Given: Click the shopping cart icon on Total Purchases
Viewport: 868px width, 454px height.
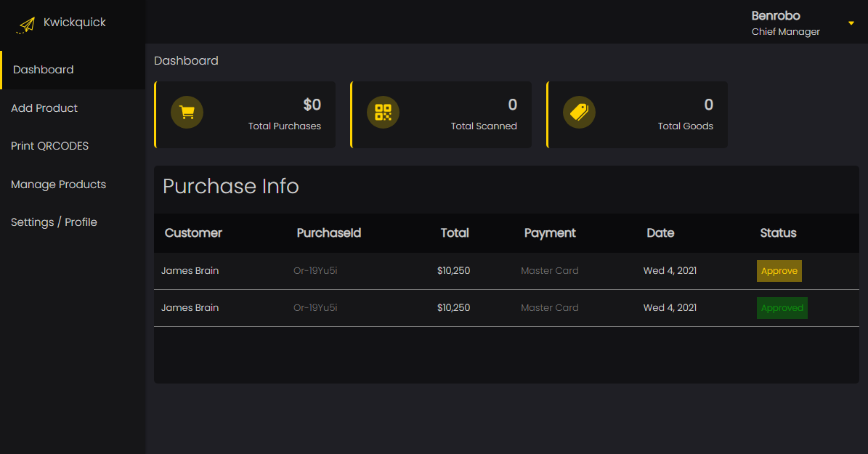Looking at the screenshot, I should point(187,113).
